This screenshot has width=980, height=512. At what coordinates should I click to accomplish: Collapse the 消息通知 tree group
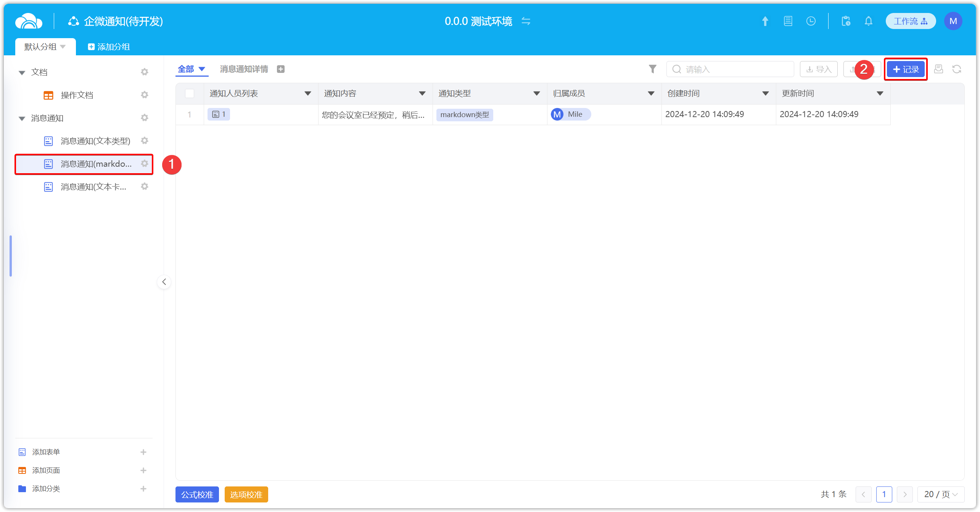[22, 118]
